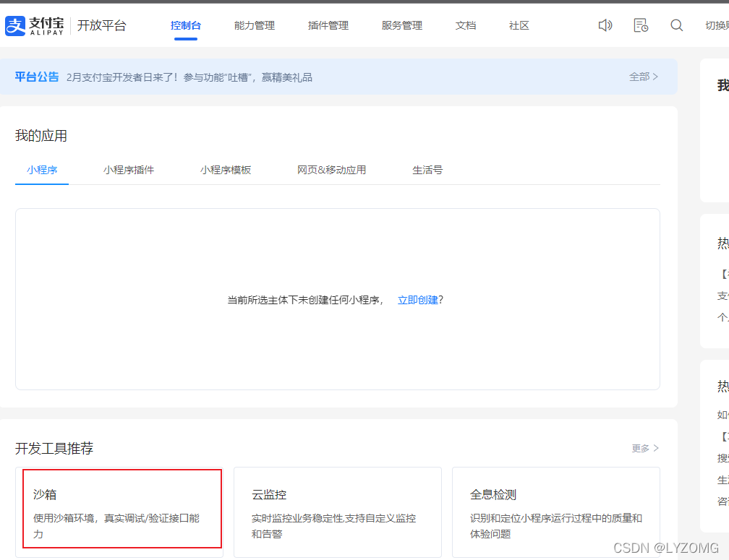The height and width of the screenshot is (560, 729).
Task: Open the 能力管理 menu
Action: pos(255,25)
